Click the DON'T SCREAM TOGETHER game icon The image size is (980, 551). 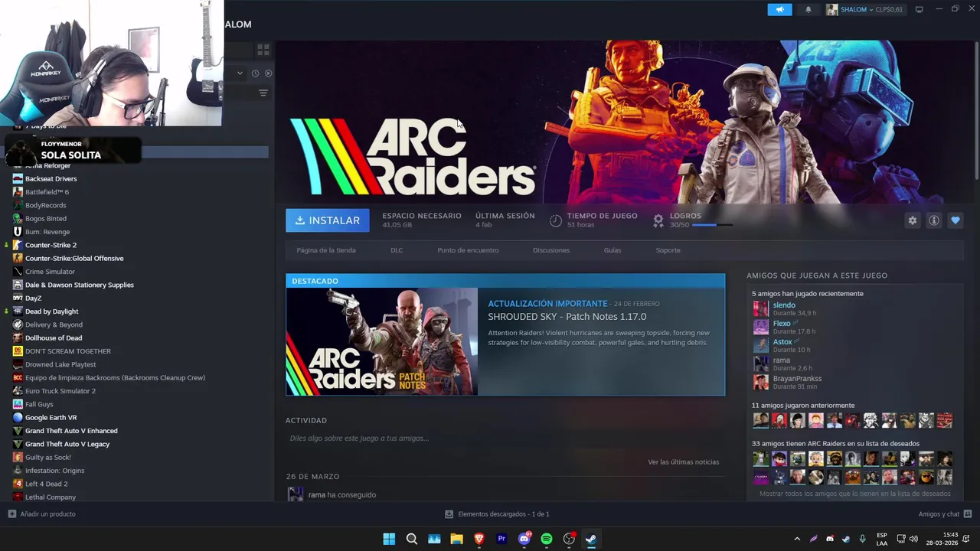pyautogui.click(x=18, y=351)
